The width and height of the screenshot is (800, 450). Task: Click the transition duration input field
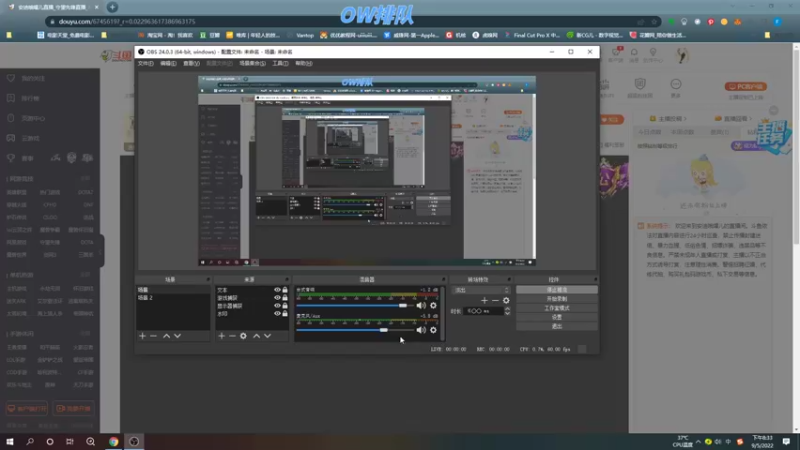(483, 311)
